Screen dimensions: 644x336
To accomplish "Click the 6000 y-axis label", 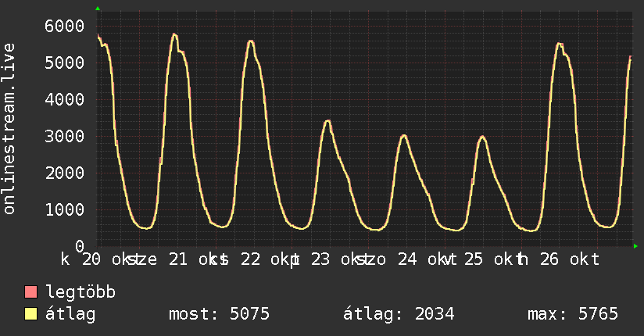I will pyautogui.click(x=65, y=26).
